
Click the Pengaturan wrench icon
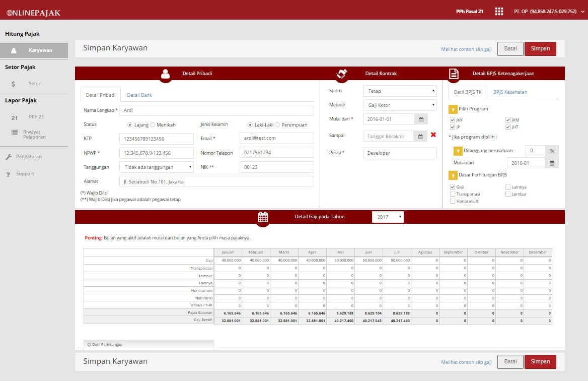(8, 157)
